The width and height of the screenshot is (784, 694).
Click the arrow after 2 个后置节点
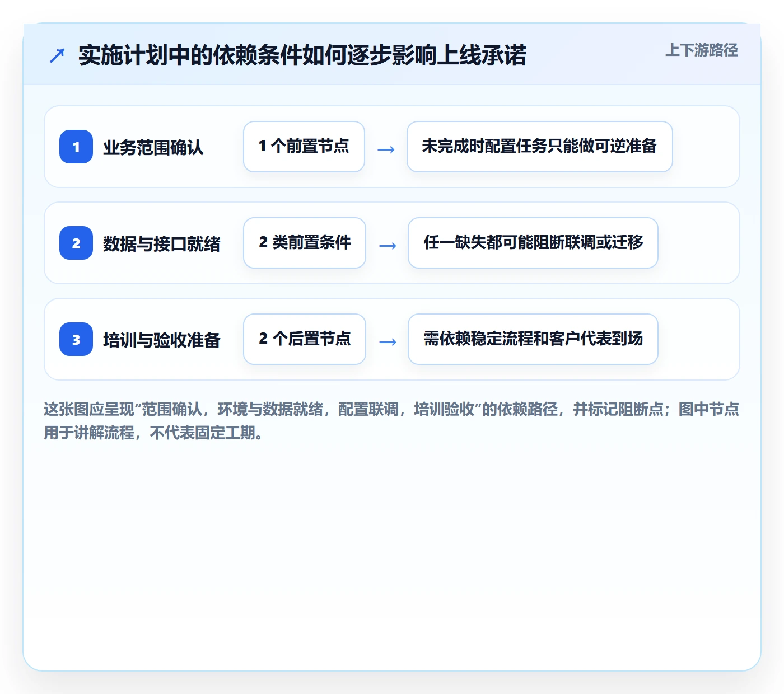(x=388, y=342)
